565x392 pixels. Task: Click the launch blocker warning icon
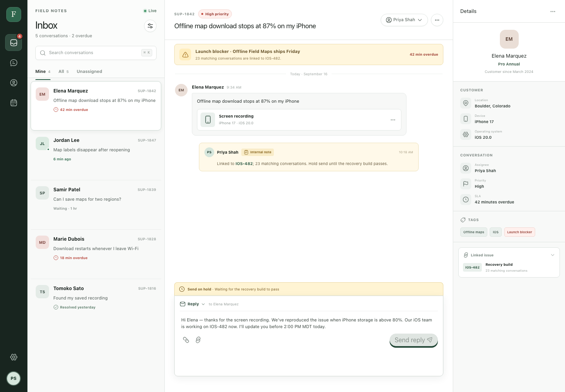pyautogui.click(x=186, y=54)
